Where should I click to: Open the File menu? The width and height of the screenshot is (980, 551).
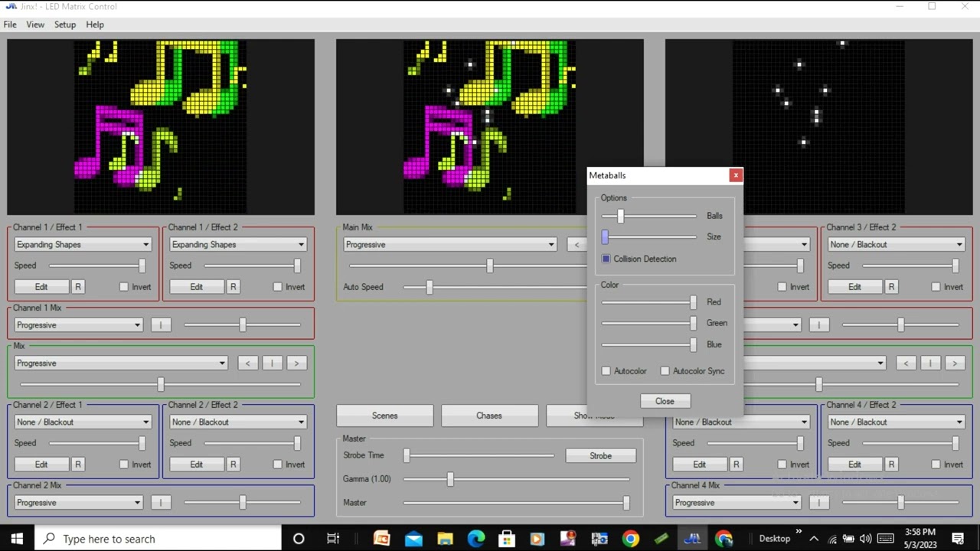pos(10,24)
